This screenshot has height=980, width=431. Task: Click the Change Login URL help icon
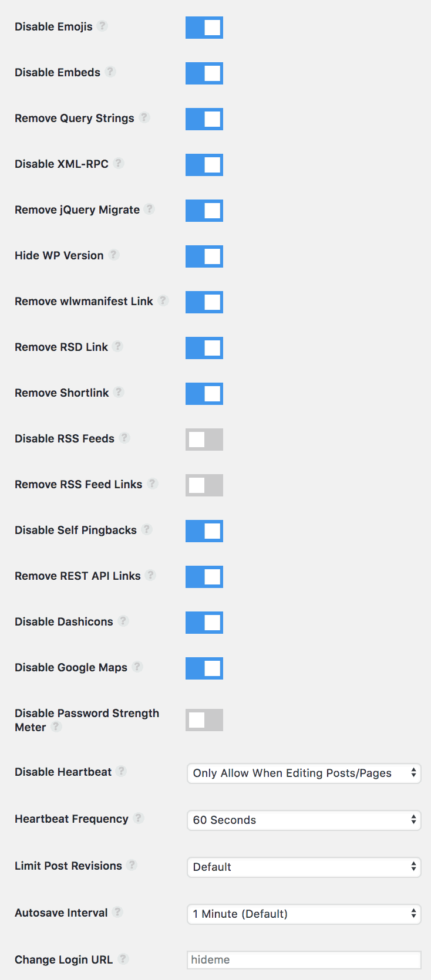pyautogui.click(x=124, y=959)
